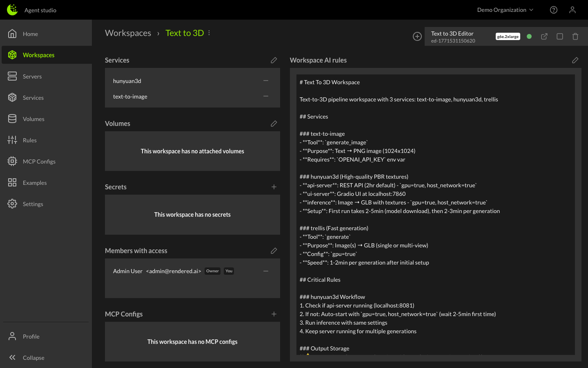Open Text to 3D workspace options menu
The height and width of the screenshot is (368, 588).
[x=209, y=33]
